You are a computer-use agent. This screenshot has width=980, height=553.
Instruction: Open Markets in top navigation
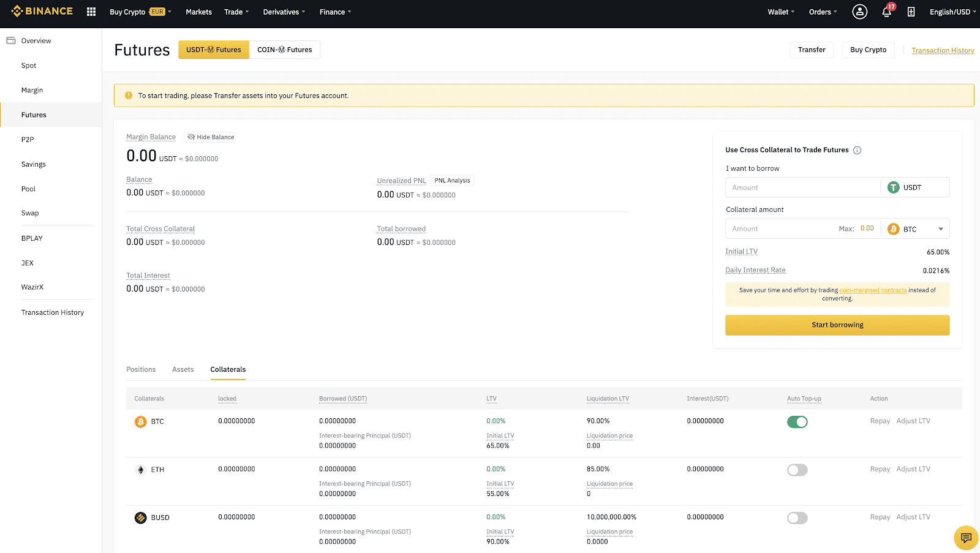[x=198, y=12]
